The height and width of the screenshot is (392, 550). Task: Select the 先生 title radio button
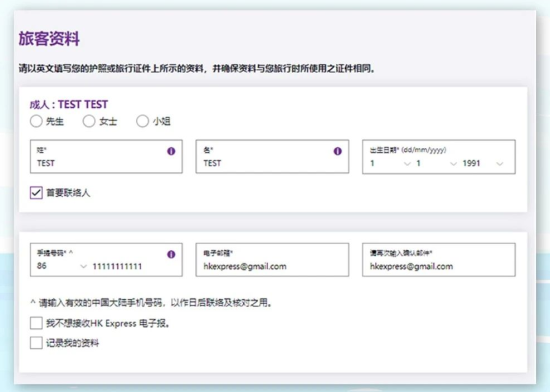pos(36,121)
